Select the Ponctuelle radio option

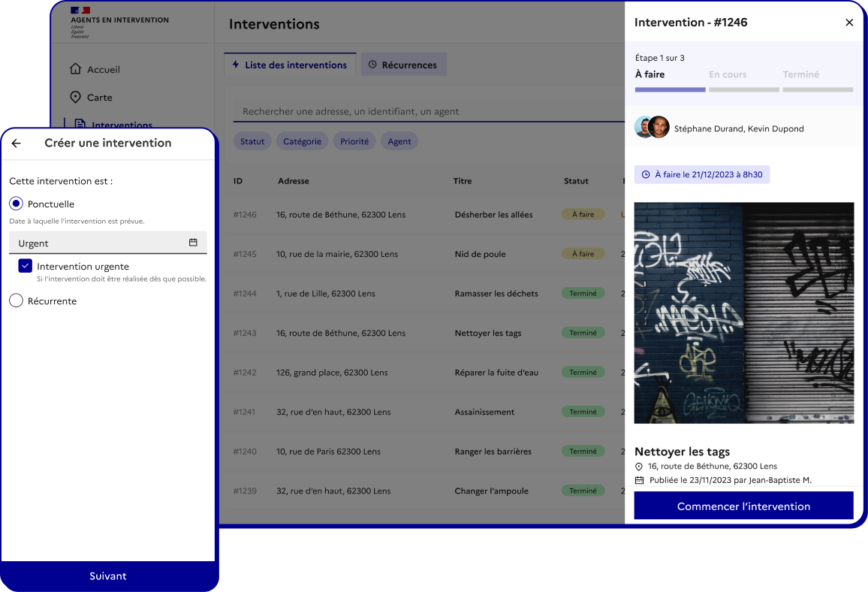point(16,204)
